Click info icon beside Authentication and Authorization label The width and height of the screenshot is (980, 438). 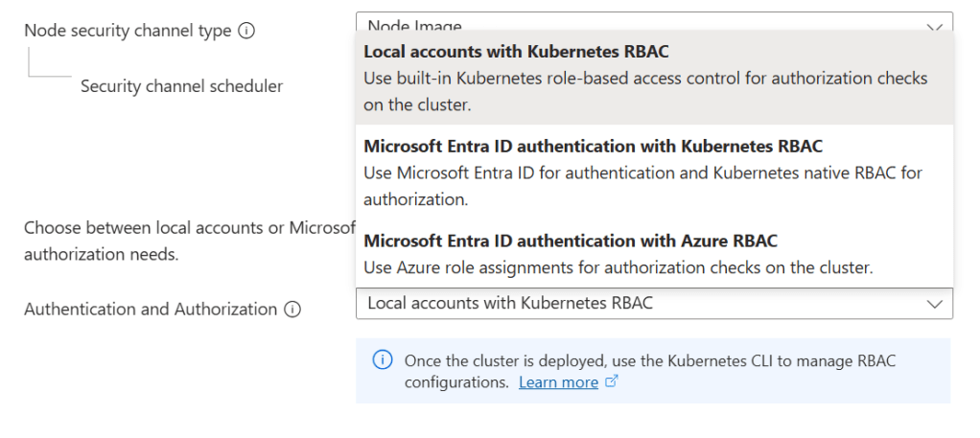click(x=292, y=310)
